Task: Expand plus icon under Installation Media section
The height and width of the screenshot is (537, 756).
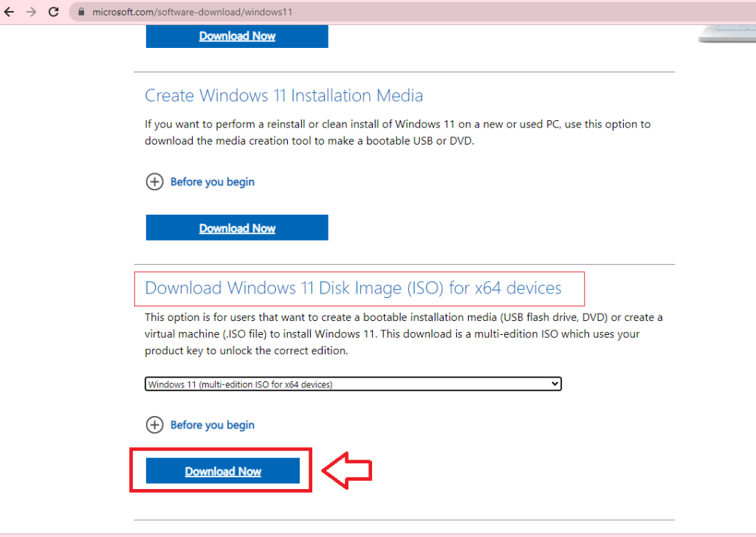Action: 154,182
